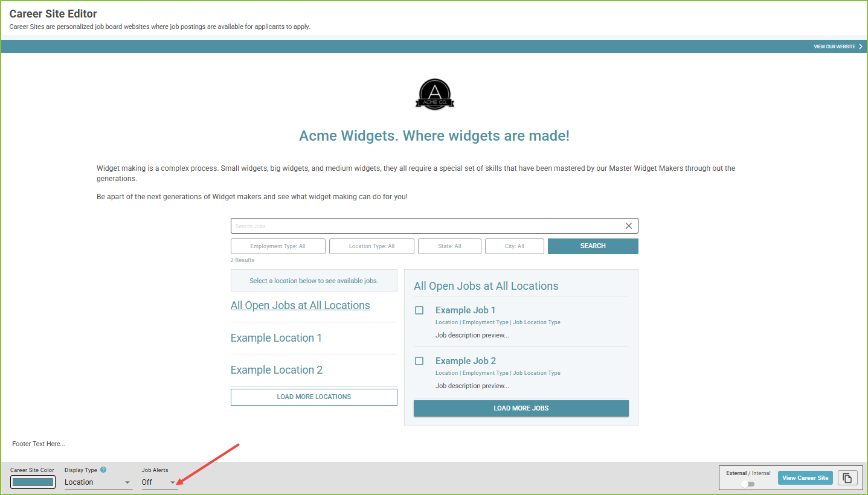
Task: Copy career site link with clipboard icon
Action: tap(847, 478)
